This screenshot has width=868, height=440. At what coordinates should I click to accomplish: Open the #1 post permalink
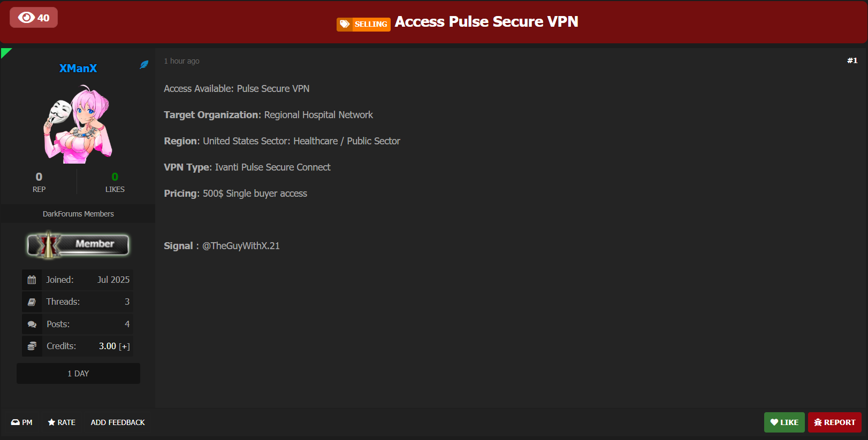point(852,60)
